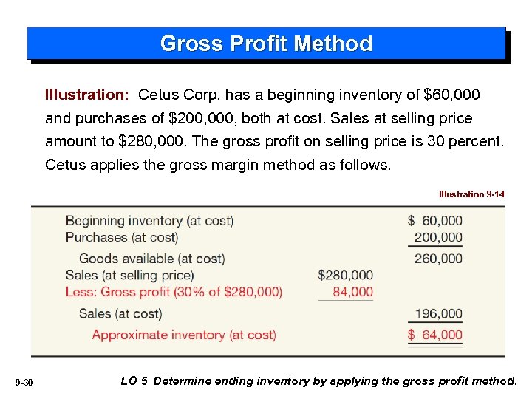Image resolution: width=532 pixels, height=399 pixels.
Task: Select the $280,000 sales figure in table
Action: (346, 275)
